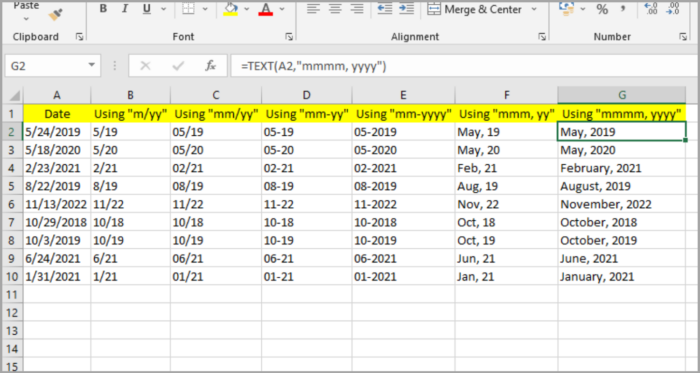
Task: Select cell containing 1/31/2021
Action: pyautogui.click(x=57, y=277)
